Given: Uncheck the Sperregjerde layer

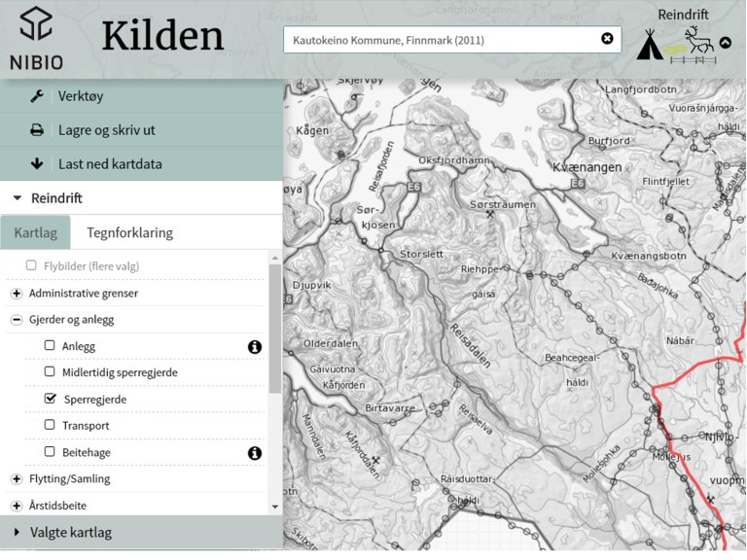Looking at the screenshot, I should (x=50, y=399).
